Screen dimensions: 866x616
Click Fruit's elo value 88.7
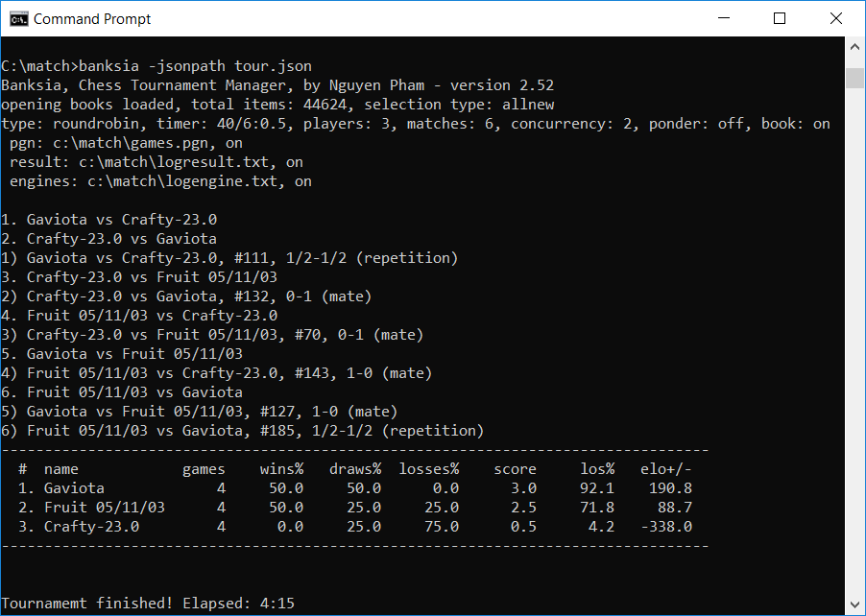(x=674, y=508)
